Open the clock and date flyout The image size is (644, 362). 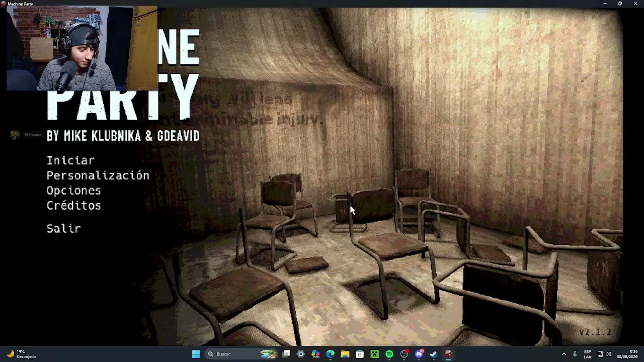pyautogui.click(x=627, y=354)
